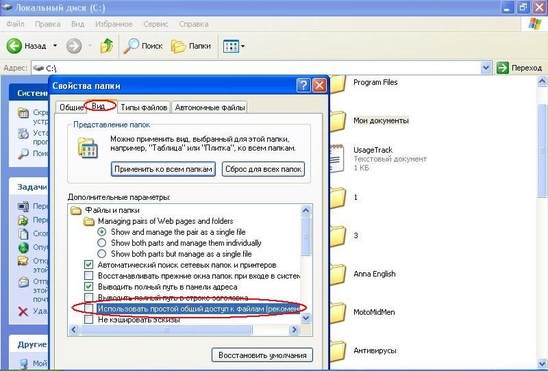Click the Файлы и папки tree folder icon

pos(75,210)
